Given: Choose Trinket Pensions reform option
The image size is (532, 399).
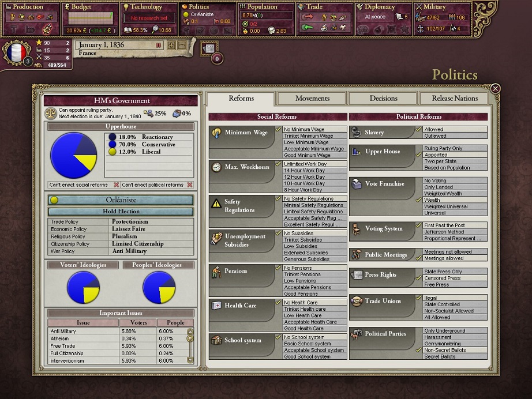Looking at the screenshot, I should [x=302, y=274].
